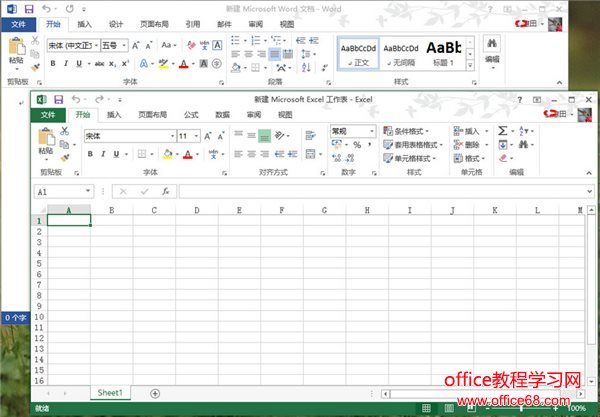Switch to Excel Data tab

click(x=222, y=115)
